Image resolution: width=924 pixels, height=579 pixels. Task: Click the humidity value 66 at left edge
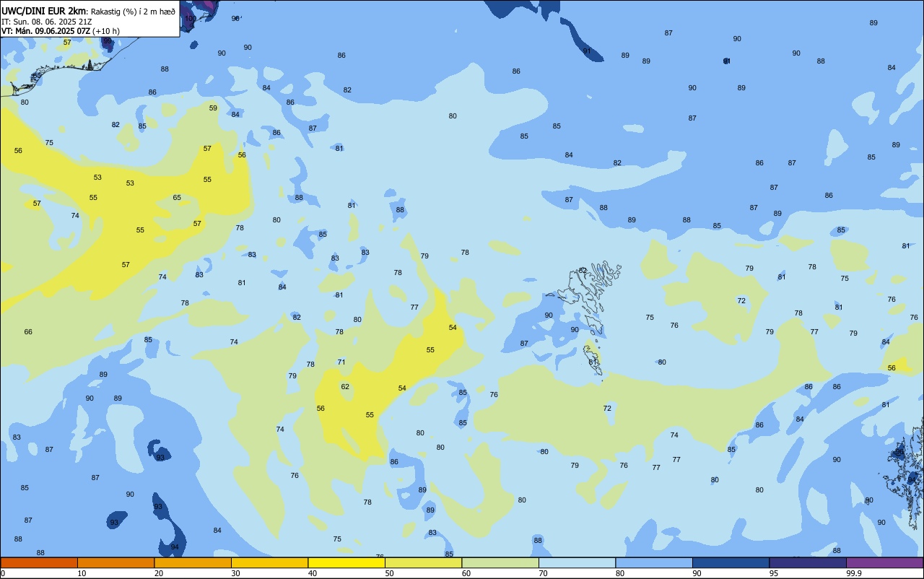(28, 332)
